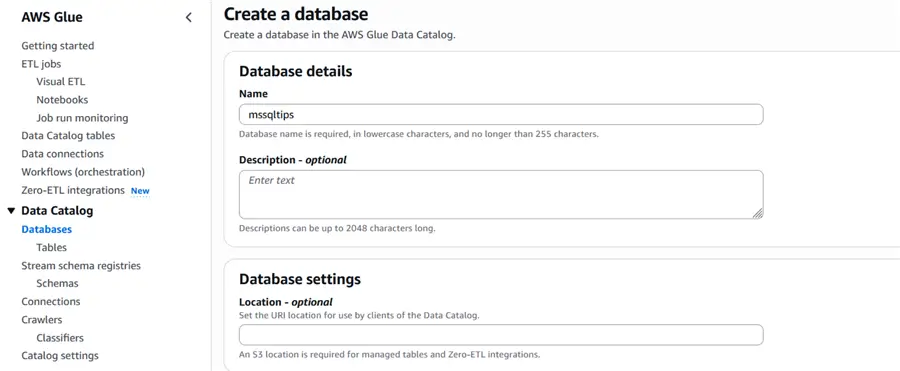Click the Location URI input field
This screenshot has height=371, width=900.
tap(501, 335)
